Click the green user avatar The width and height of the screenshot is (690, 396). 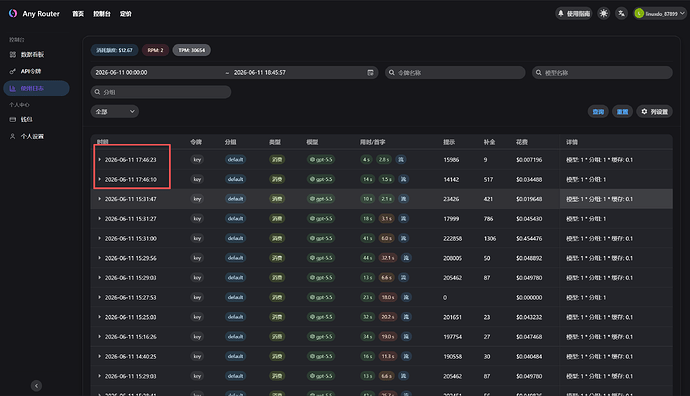coord(639,14)
